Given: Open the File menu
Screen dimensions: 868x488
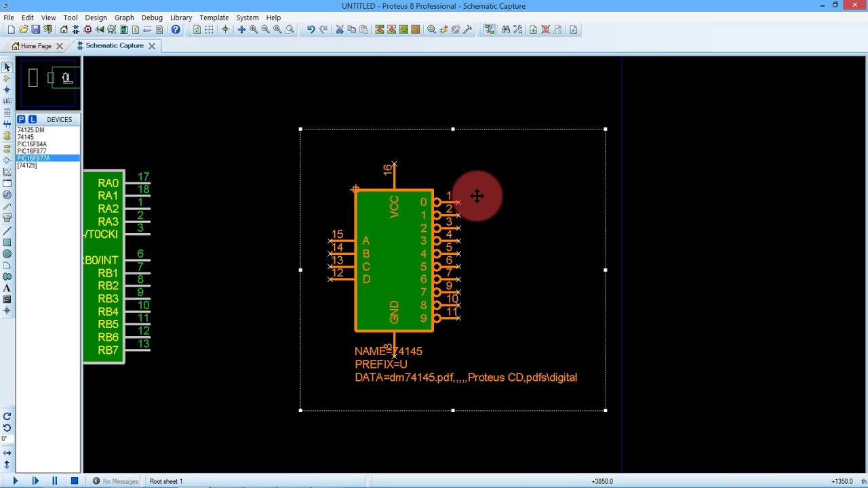Looking at the screenshot, I should (x=9, y=18).
